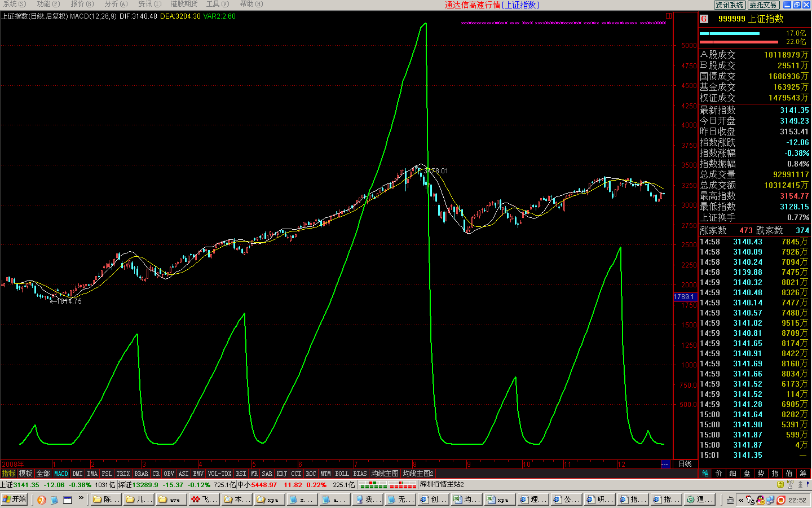Select the 全部 indicator tab
Viewport: 812px width, 508px height.
pos(43,474)
